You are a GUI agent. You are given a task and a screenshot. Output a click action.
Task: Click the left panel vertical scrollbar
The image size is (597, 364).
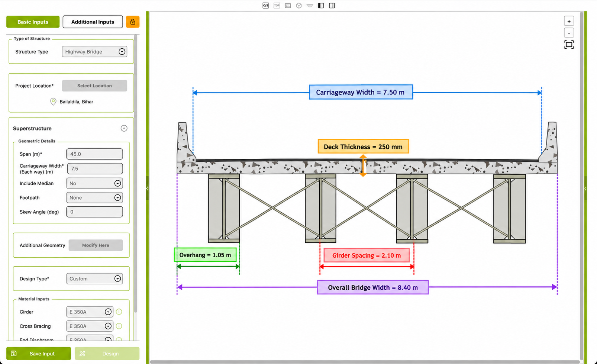click(136, 174)
